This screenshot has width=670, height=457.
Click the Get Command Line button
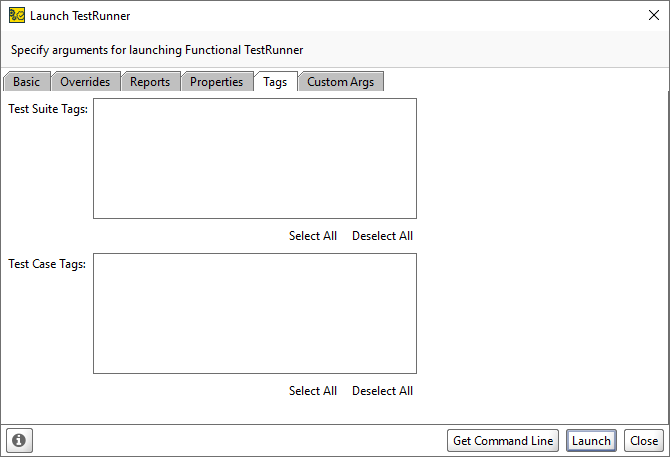tap(503, 440)
